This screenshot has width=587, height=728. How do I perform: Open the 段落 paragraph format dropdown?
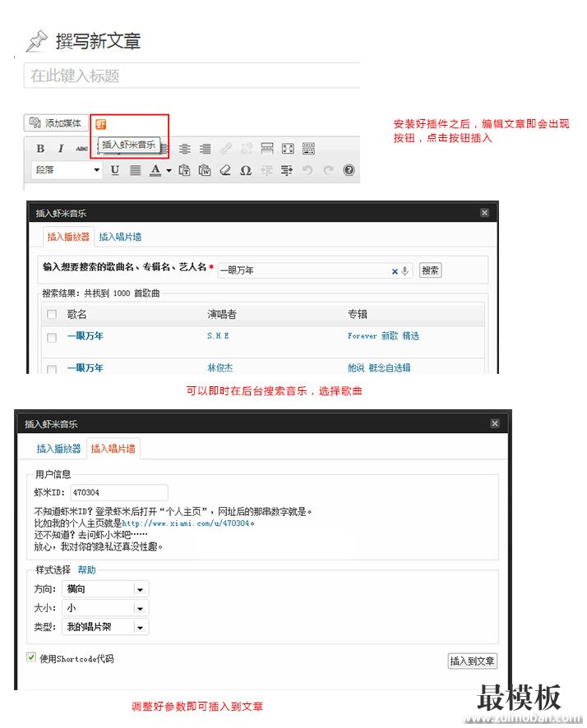point(67,170)
